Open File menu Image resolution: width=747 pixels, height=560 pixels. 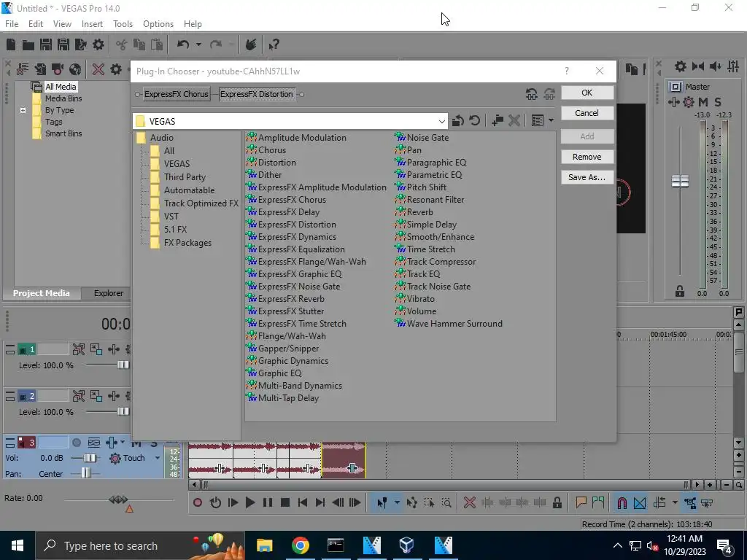pos(12,24)
